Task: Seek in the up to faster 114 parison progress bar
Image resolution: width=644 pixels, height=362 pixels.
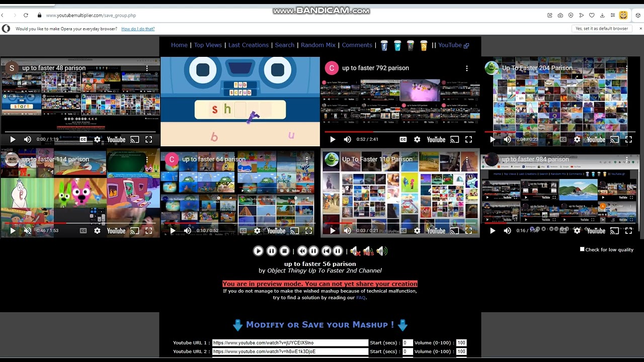Action: [80, 223]
